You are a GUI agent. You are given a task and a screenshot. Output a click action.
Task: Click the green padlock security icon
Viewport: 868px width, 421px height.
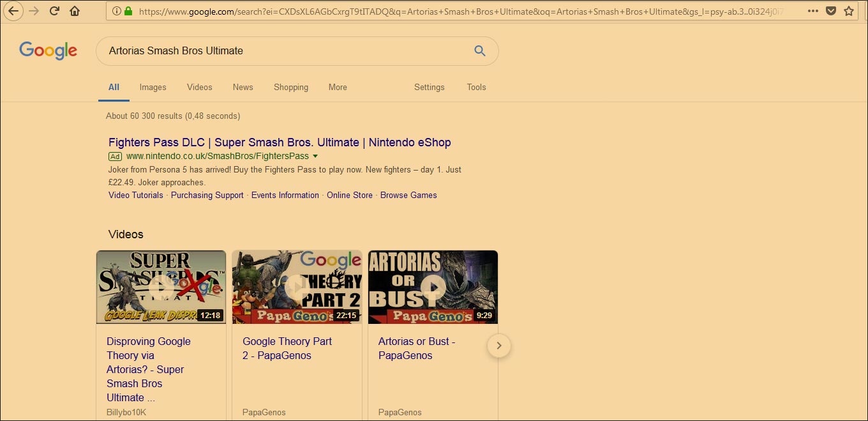[x=128, y=11]
